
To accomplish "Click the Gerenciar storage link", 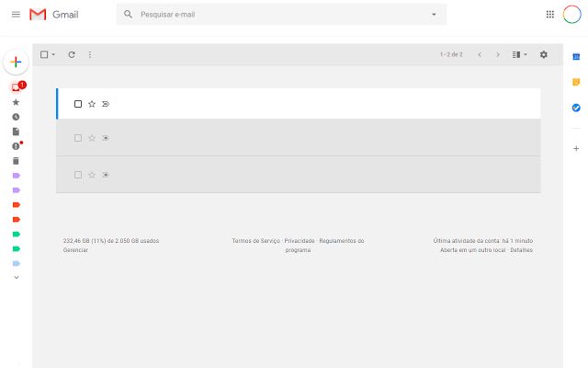I will coord(75,250).
